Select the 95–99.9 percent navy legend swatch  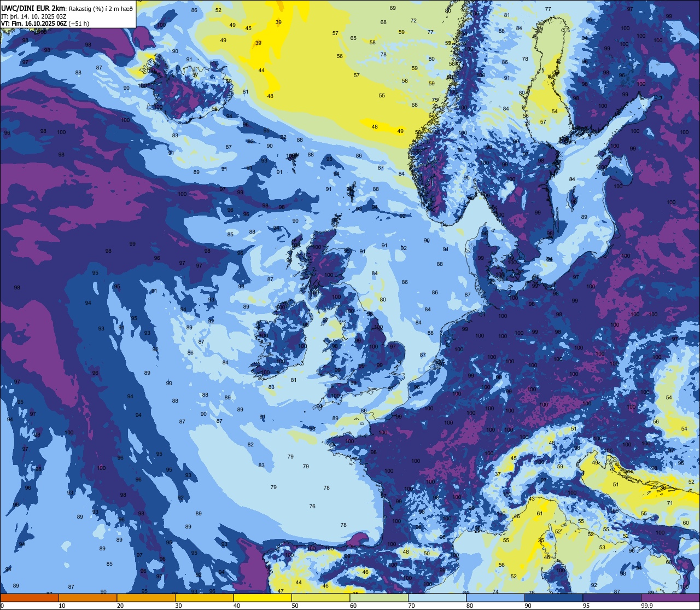(612, 597)
